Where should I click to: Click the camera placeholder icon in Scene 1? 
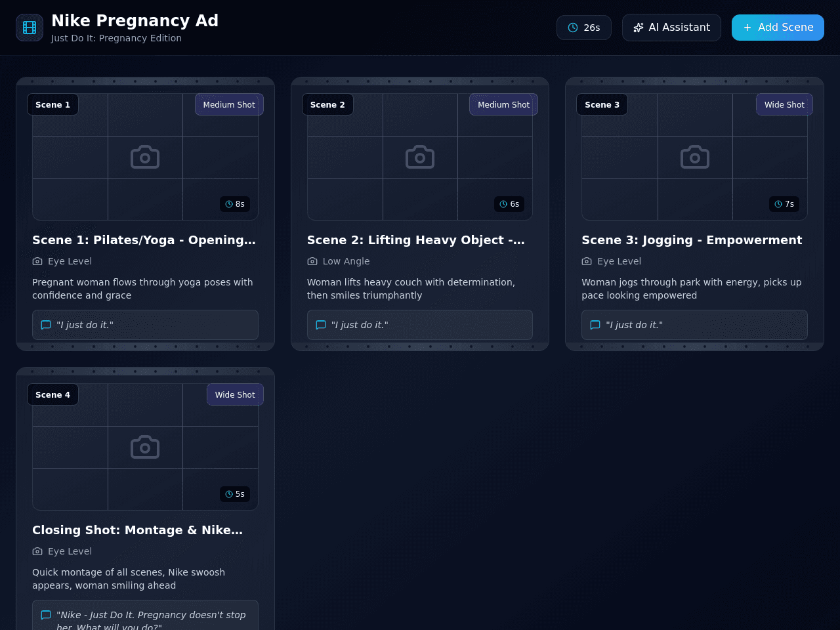[145, 157]
